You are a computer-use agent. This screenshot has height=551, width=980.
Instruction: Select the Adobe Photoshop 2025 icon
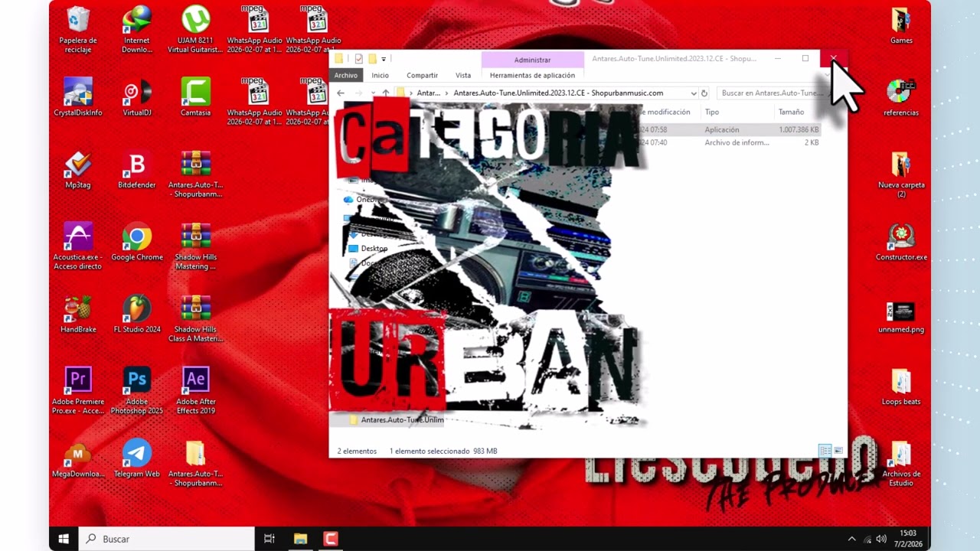(137, 390)
